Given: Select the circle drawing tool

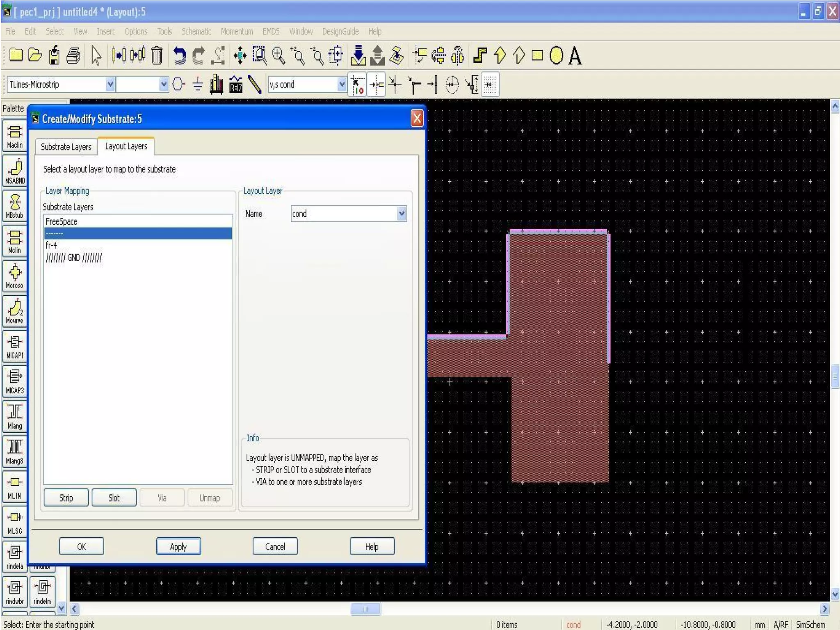Looking at the screenshot, I should point(556,55).
